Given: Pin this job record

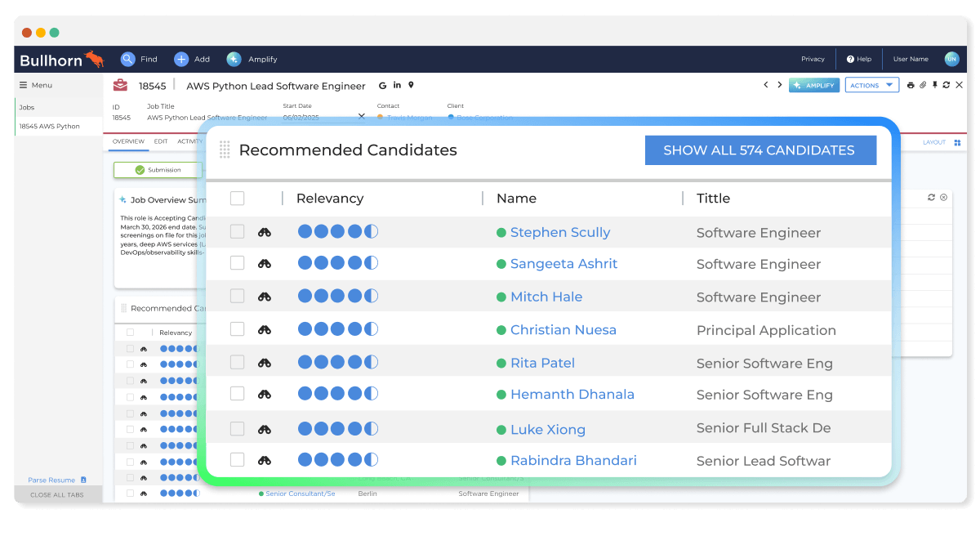Looking at the screenshot, I should (x=934, y=85).
